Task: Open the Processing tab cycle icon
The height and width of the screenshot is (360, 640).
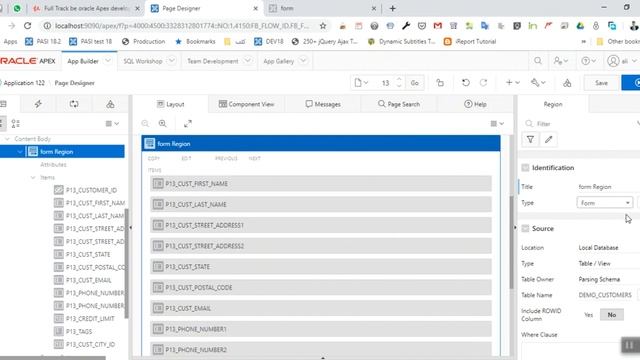Action: [74, 104]
